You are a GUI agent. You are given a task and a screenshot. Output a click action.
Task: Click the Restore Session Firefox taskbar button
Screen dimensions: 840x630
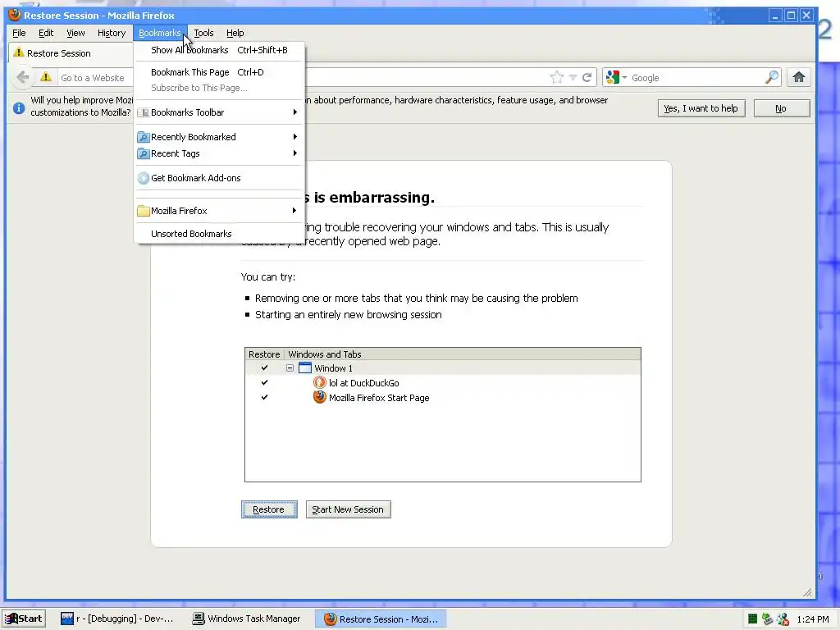coord(381,619)
